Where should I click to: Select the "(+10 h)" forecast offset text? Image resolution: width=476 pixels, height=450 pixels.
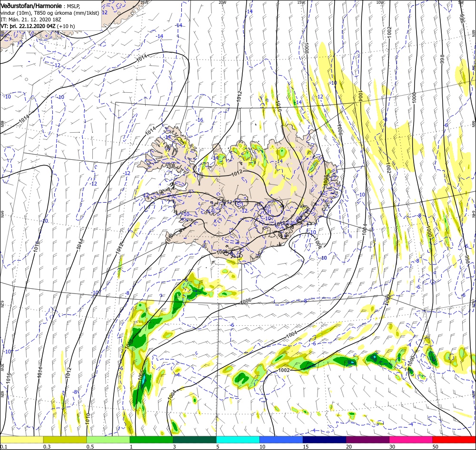pos(66,26)
